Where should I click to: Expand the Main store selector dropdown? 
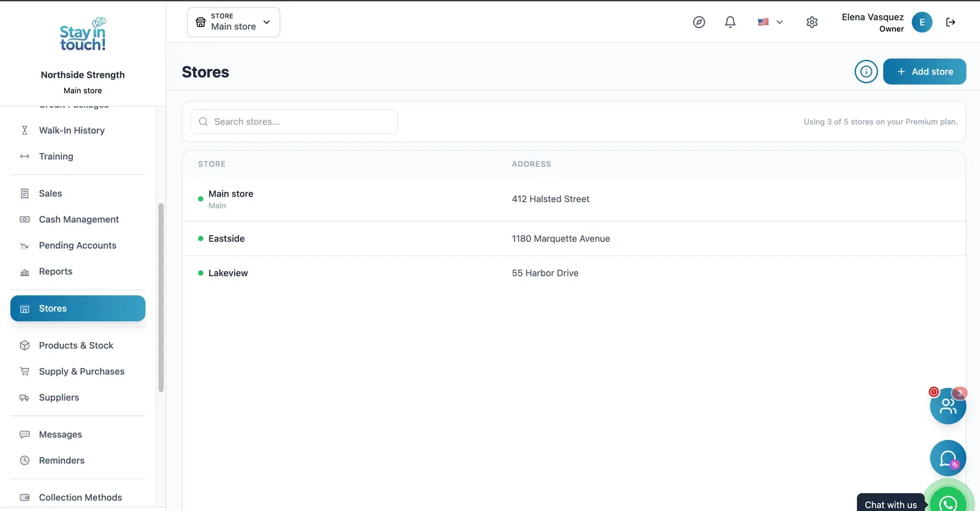pos(233,22)
